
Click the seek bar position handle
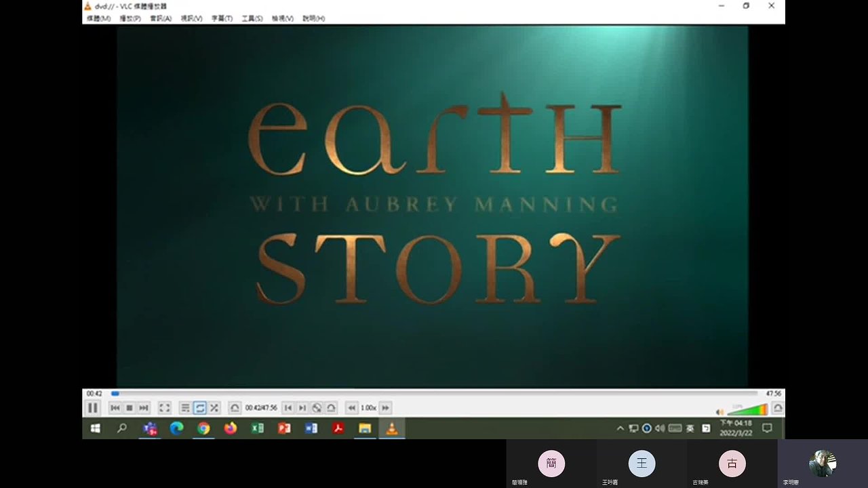tap(115, 393)
